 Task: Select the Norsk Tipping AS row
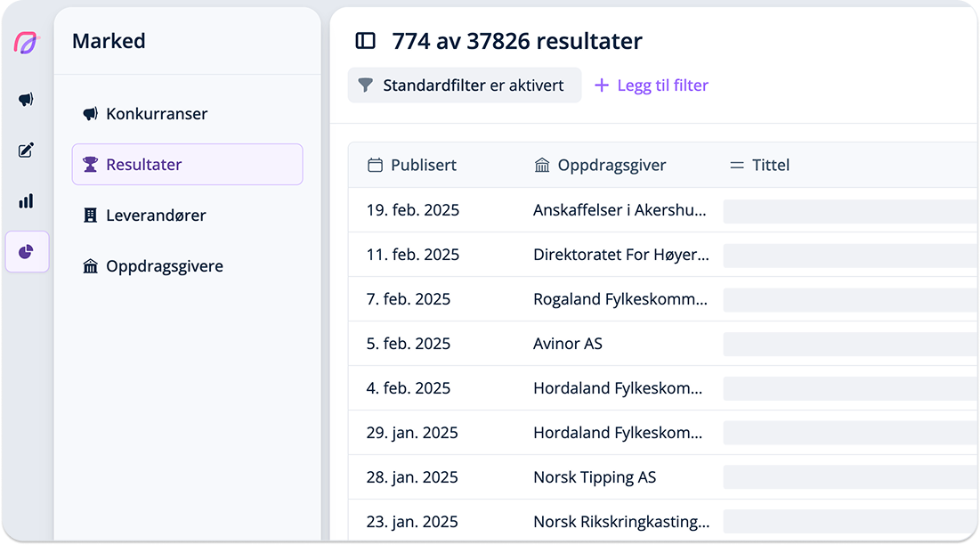point(595,477)
